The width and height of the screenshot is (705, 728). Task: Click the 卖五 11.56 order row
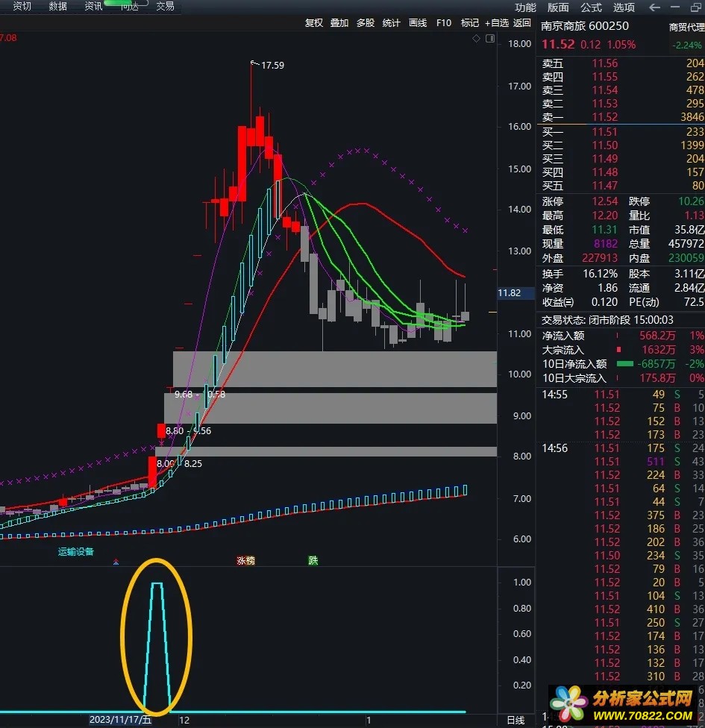pos(623,63)
